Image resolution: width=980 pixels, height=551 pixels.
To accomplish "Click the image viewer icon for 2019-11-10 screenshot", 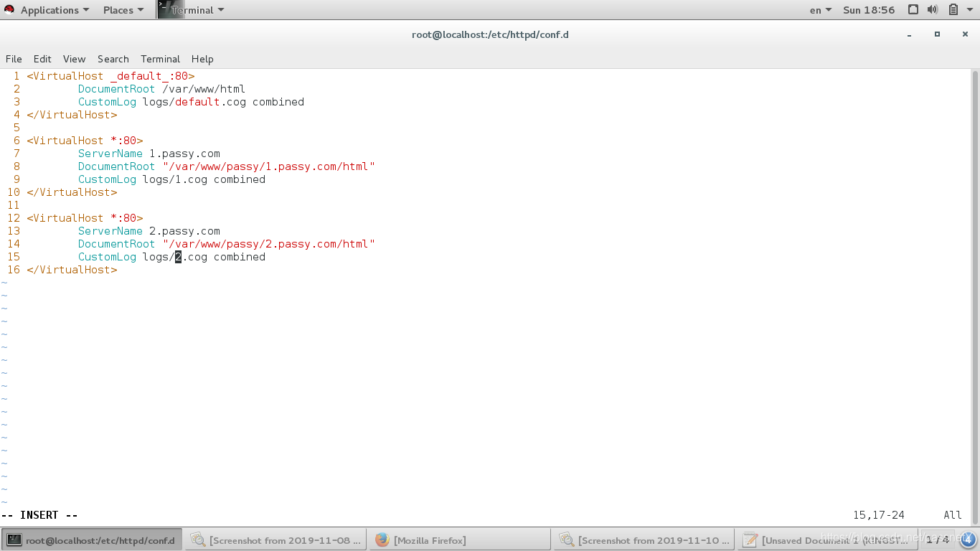I will coord(567,540).
